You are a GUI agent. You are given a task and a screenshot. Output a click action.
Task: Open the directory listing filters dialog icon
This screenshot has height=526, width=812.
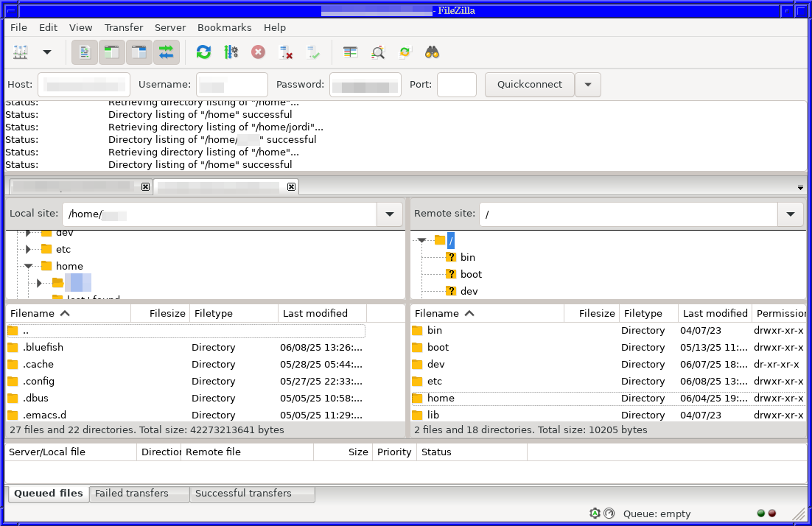pos(351,52)
